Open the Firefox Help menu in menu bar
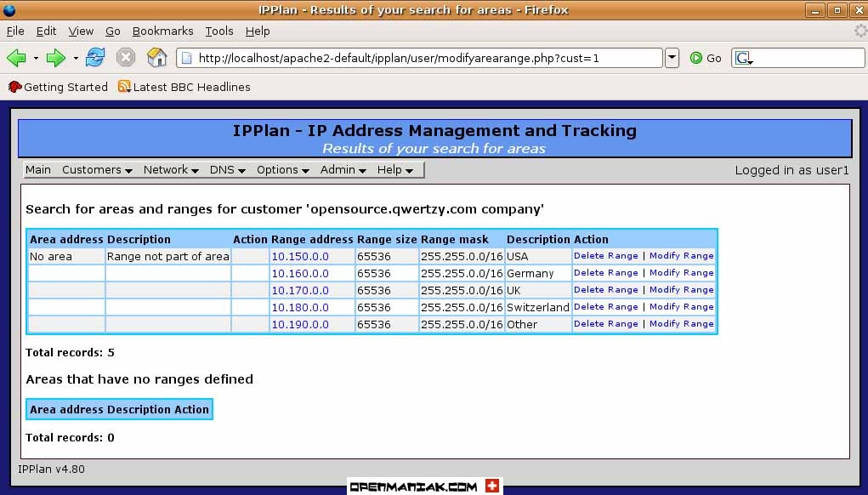 point(258,31)
